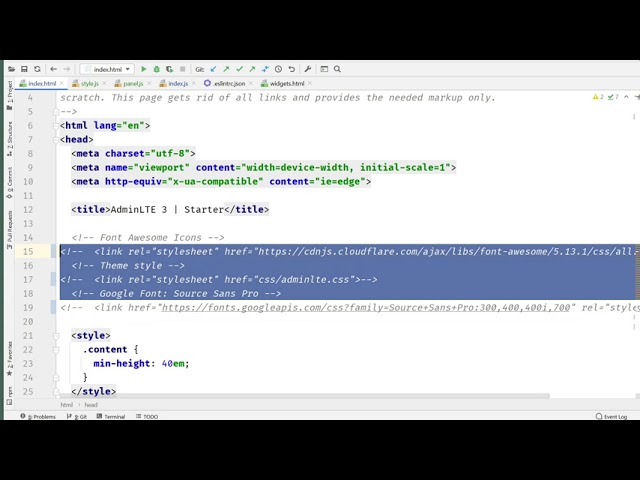Screen dimensions: 640x480
Task: Click the previous highlighted error up-arrow
Action: coord(626,97)
